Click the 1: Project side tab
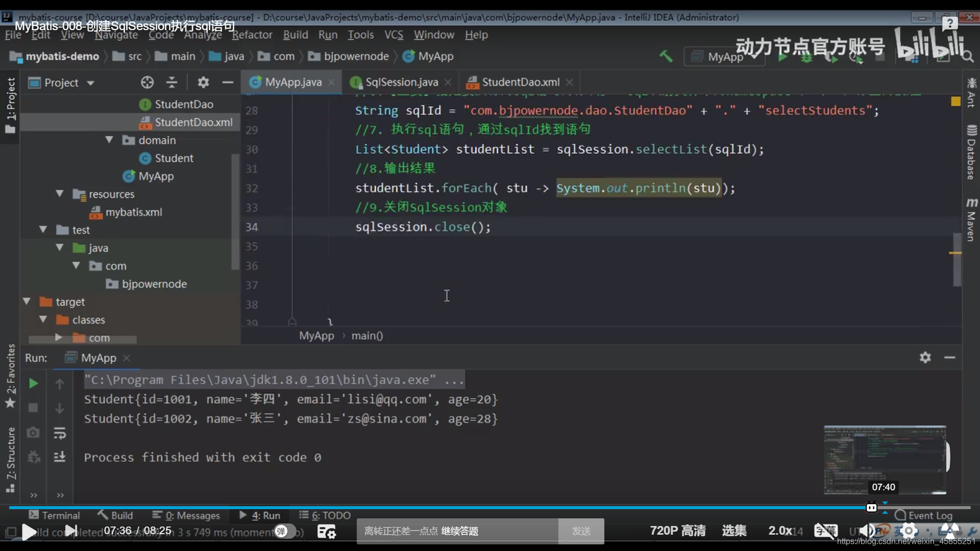 [10, 105]
